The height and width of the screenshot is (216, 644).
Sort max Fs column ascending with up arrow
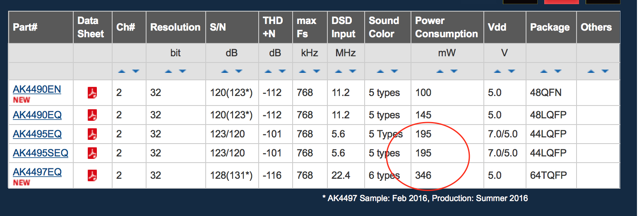click(x=303, y=71)
